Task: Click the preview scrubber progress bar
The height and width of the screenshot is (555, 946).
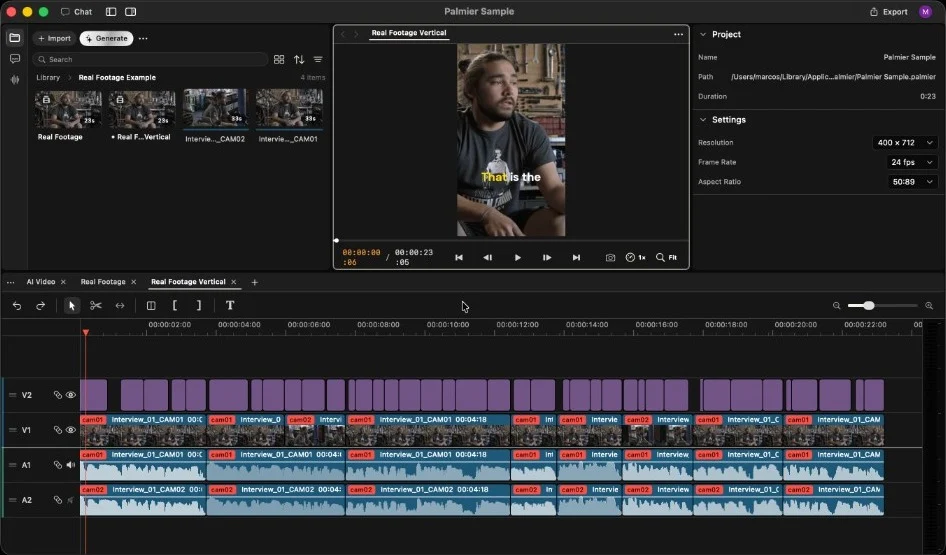Action: click(511, 240)
